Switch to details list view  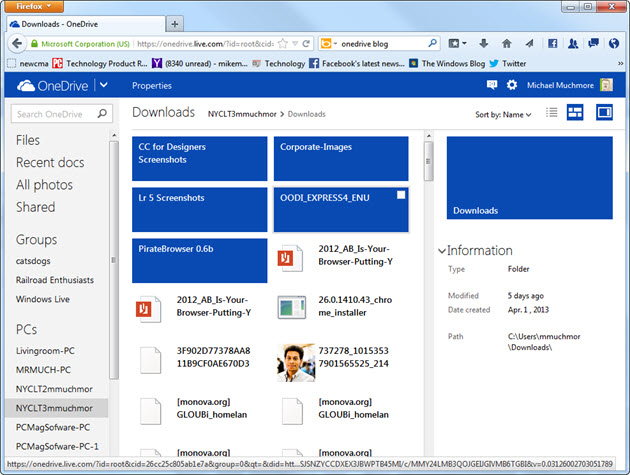point(552,113)
